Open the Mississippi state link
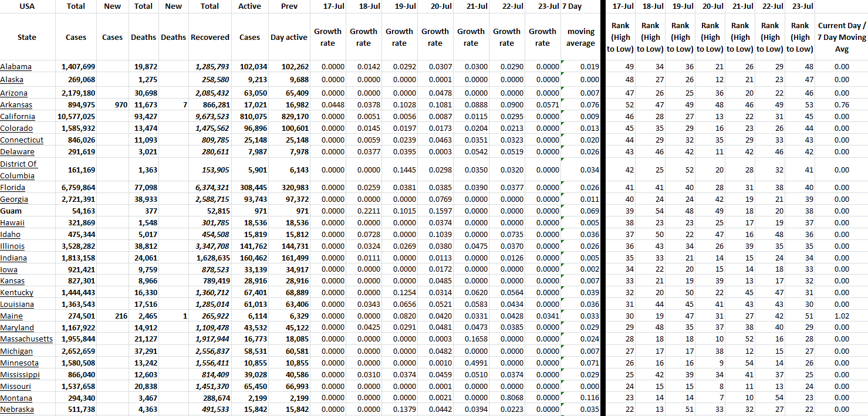The image size is (868, 416). pyautogui.click(x=20, y=374)
